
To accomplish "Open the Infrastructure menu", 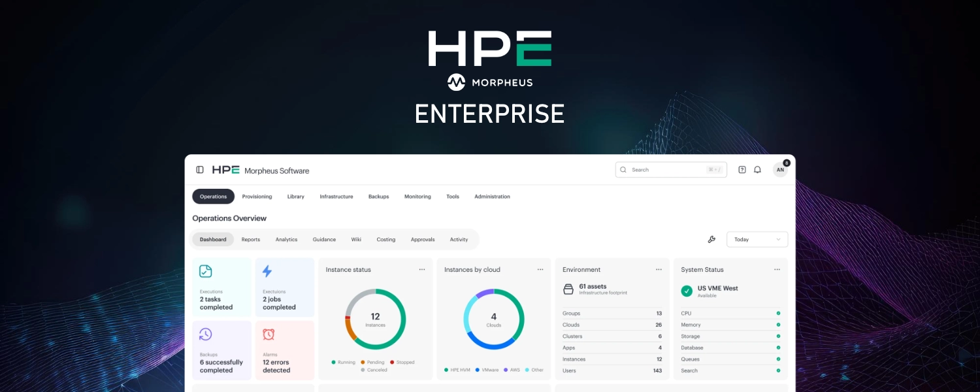I will coord(336,197).
